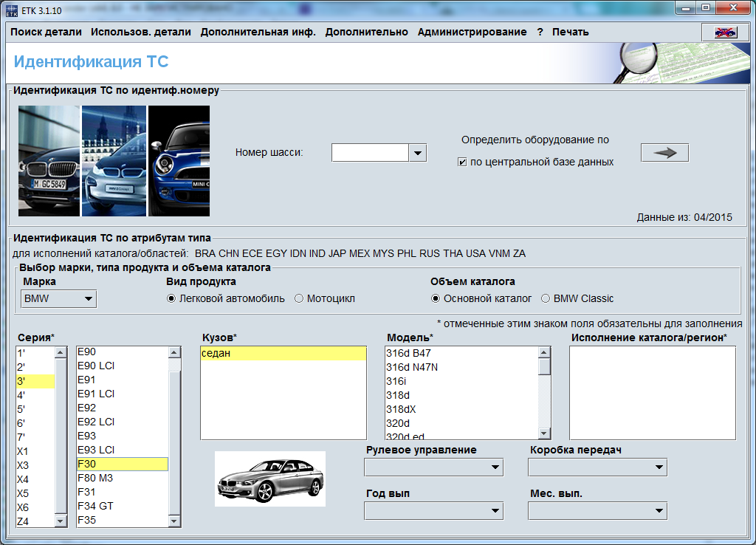This screenshot has height=545, width=756.
Task: Click the red car icon at top right
Action: tap(725, 32)
